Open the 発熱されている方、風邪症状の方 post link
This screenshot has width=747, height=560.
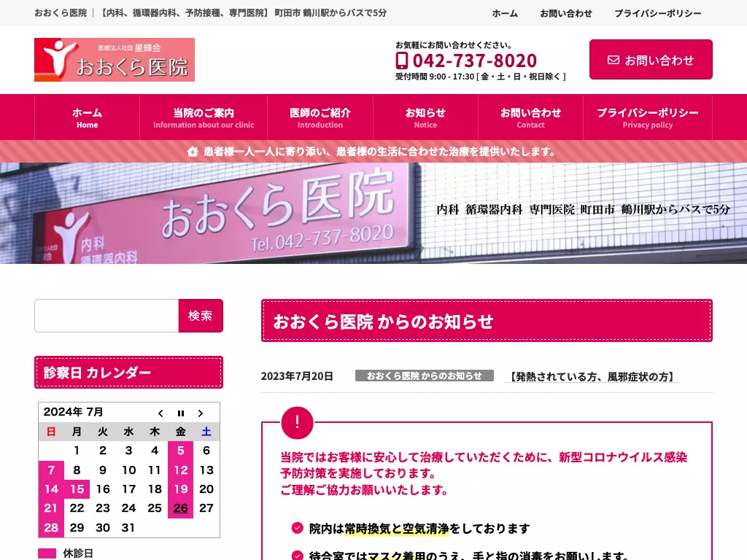592,377
